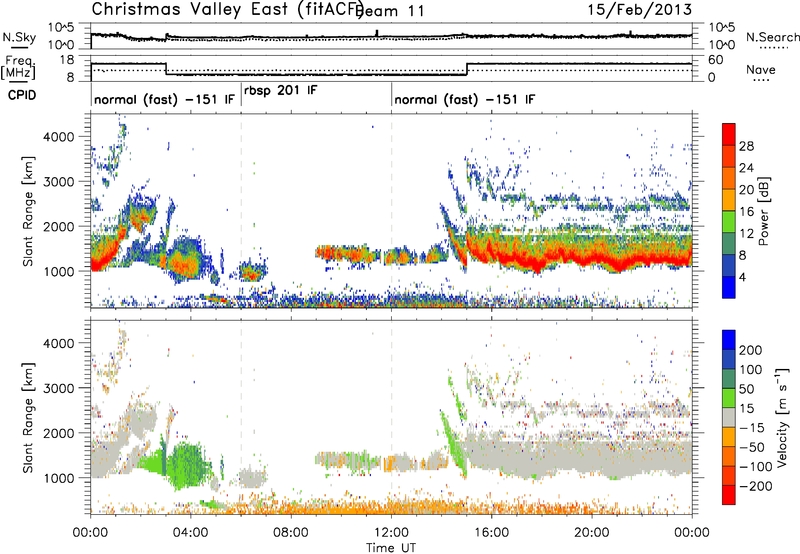Image resolution: width=800 pixels, height=554 pixels.
Task: Click the green 50 segment of velocity colorbar
Action: point(729,398)
